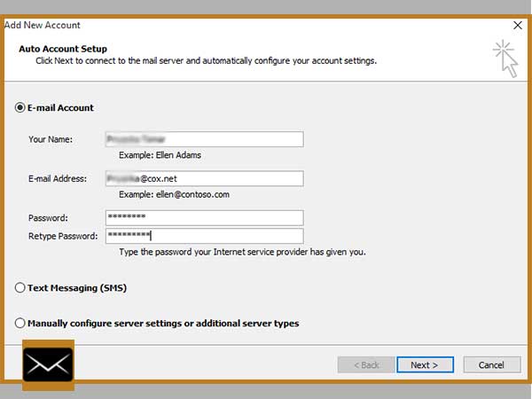Click the 'Password:' label
The height and width of the screenshot is (399, 532).
(x=48, y=218)
